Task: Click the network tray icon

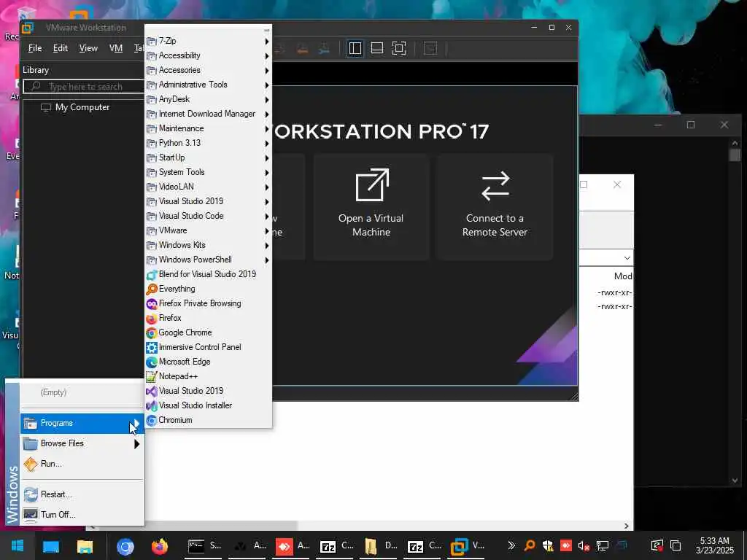Action: [x=603, y=545]
